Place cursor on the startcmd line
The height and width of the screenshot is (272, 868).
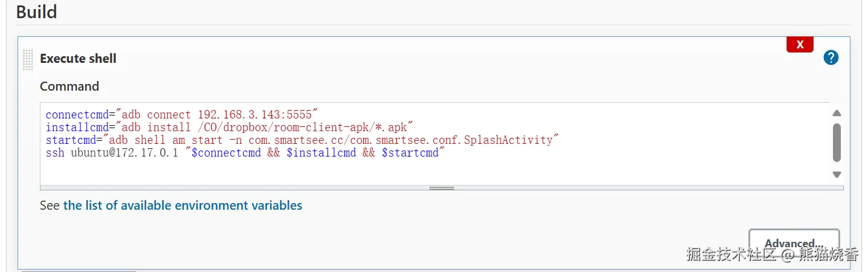[x=302, y=140]
